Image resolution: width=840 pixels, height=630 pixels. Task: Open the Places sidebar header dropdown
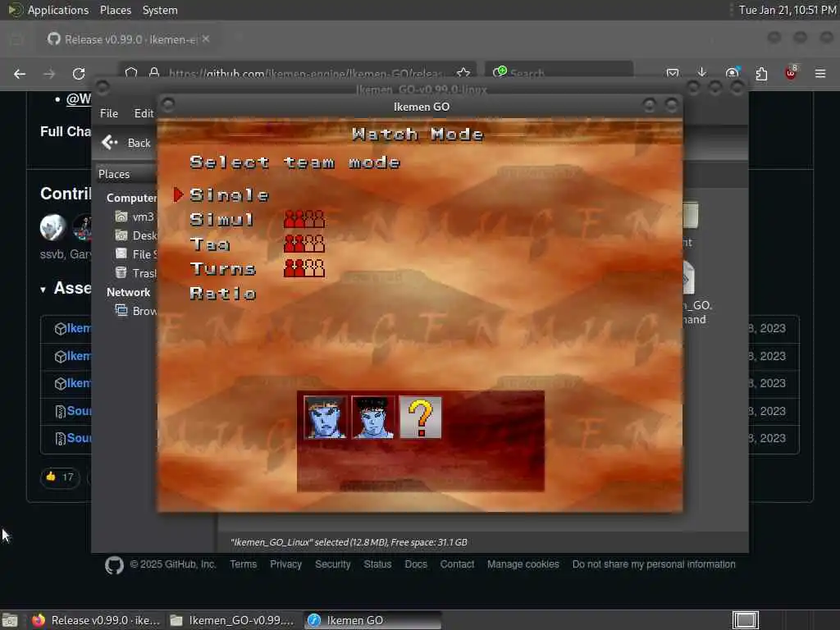126,174
